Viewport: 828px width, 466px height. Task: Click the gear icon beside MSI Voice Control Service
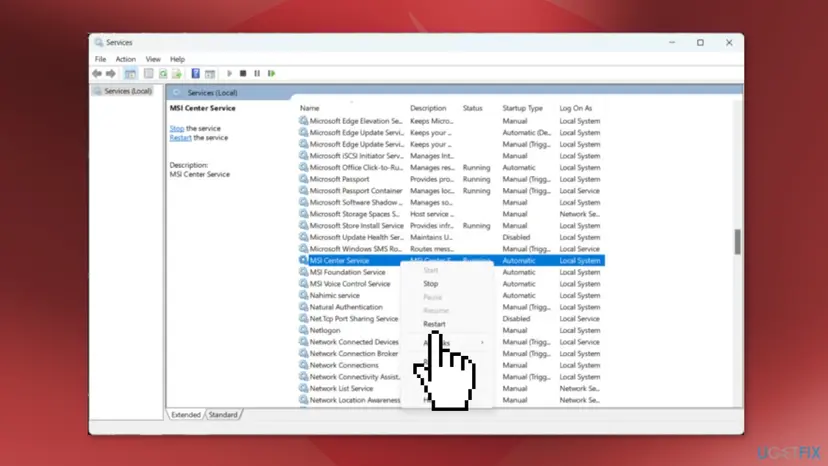[303, 284]
